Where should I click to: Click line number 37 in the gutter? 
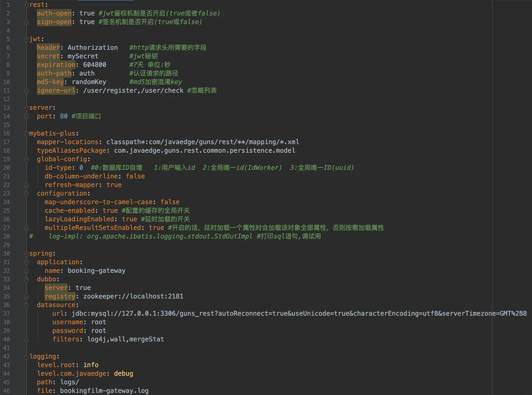(6, 314)
